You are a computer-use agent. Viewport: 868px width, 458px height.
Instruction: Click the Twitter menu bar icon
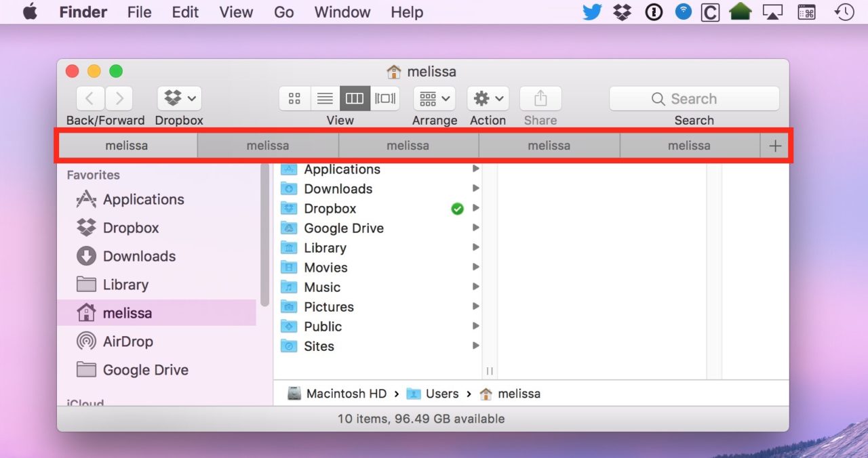tap(592, 12)
